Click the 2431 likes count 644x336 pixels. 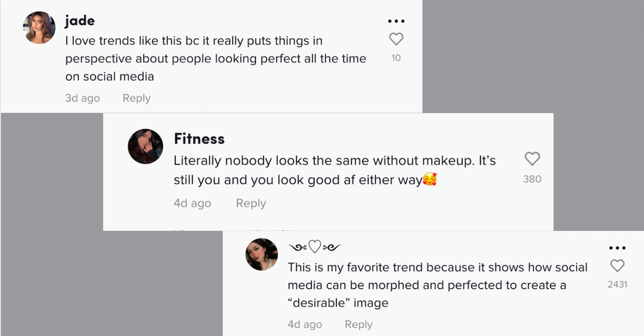click(x=617, y=285)
